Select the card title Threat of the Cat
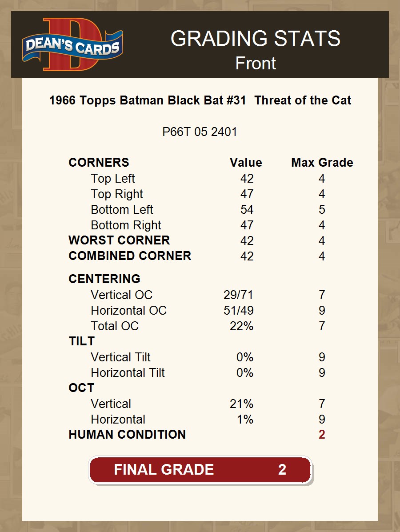400x532 pixels. [200, 100]
